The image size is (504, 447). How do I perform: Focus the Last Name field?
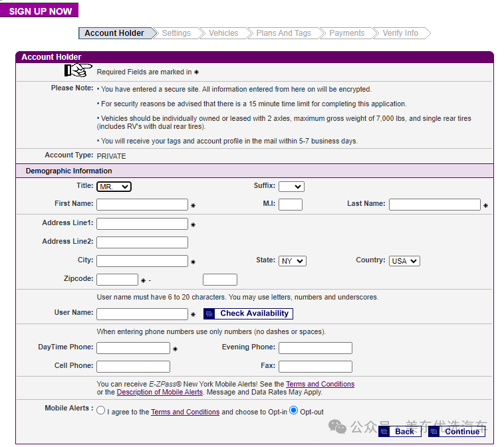coord(435,205)
